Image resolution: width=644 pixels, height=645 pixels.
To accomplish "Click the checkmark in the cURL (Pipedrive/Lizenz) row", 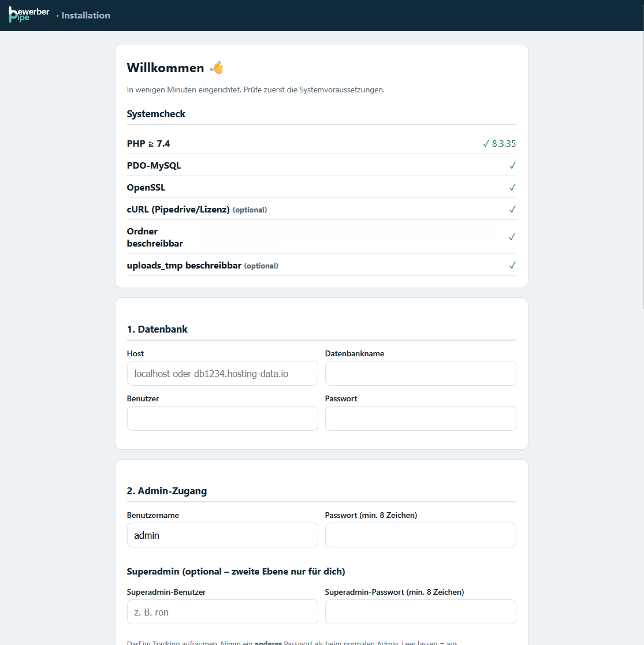I will (512, 210).
